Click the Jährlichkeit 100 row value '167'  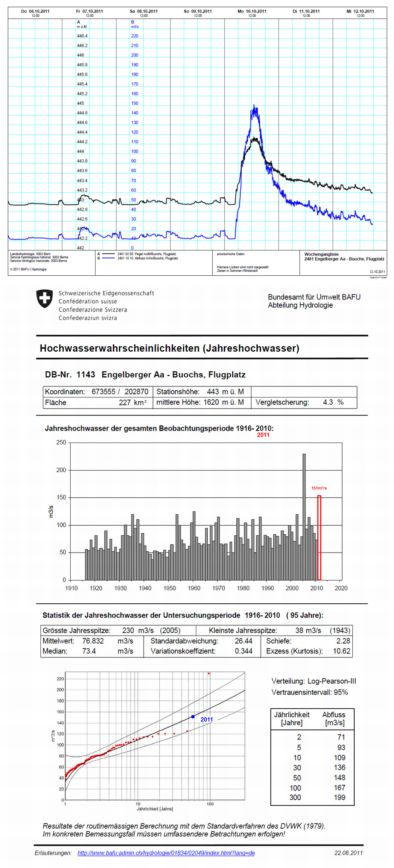340,787
